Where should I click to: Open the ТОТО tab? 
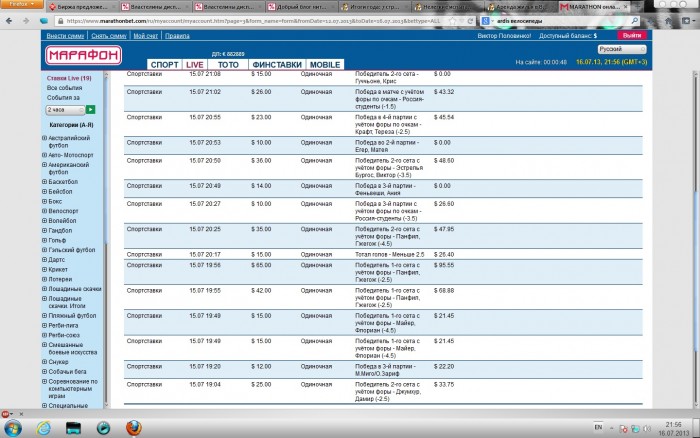[x=228, y=65]
